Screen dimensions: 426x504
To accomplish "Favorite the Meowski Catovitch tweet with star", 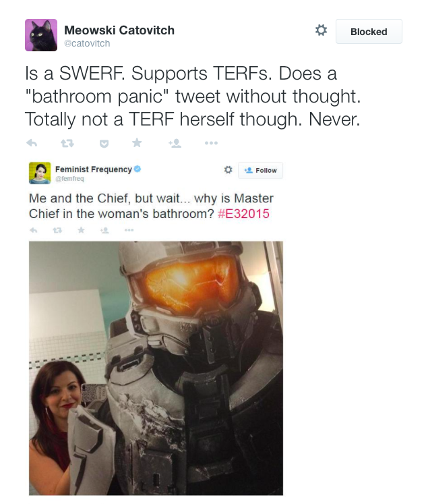I will tap(137, 142).
